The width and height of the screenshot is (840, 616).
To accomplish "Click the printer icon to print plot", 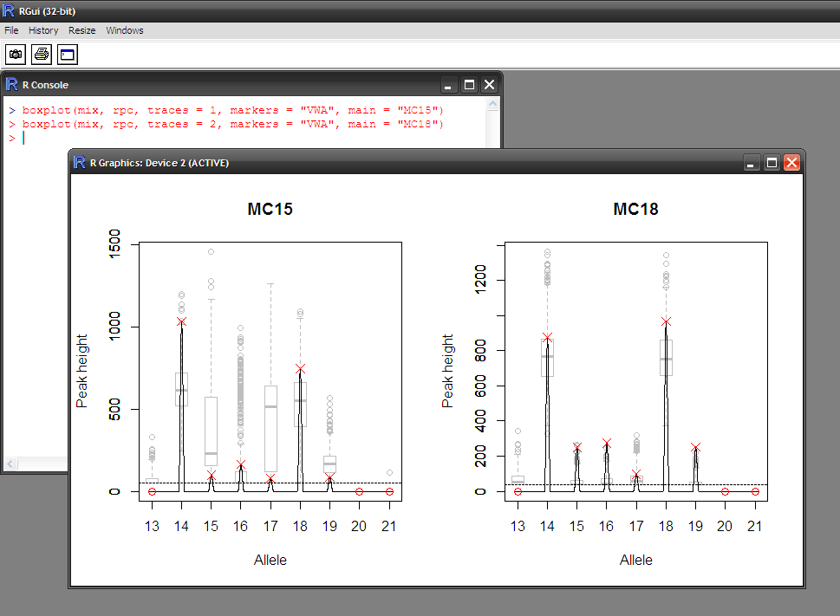I will point(42,55).
